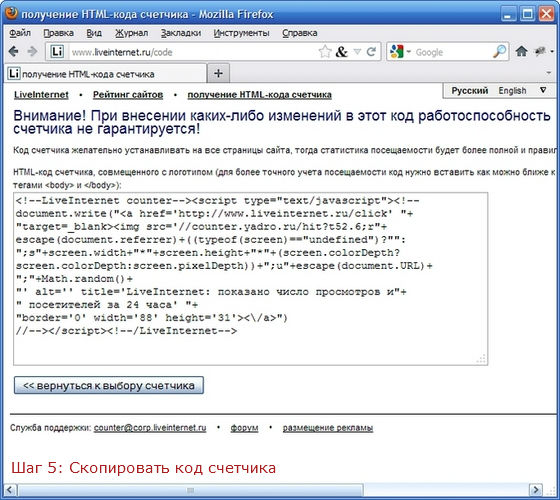
Task: Switch language to English
Action: (x=512, y=91)
